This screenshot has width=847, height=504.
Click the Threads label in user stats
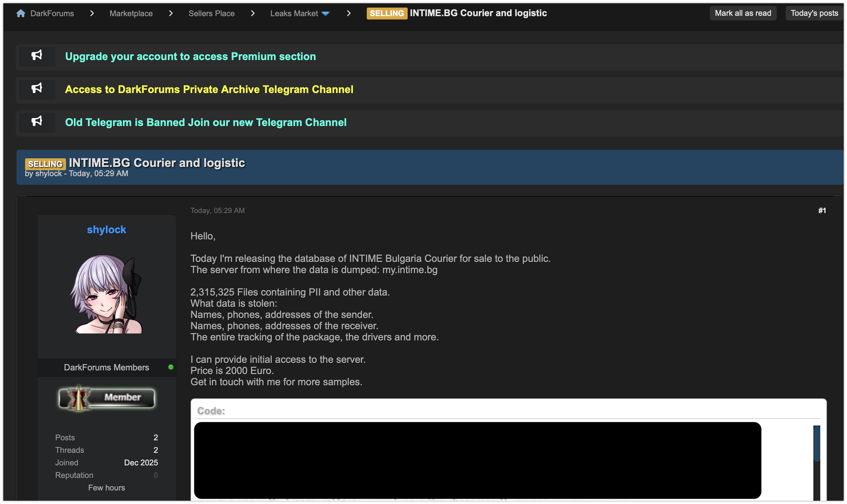point(70,450)
